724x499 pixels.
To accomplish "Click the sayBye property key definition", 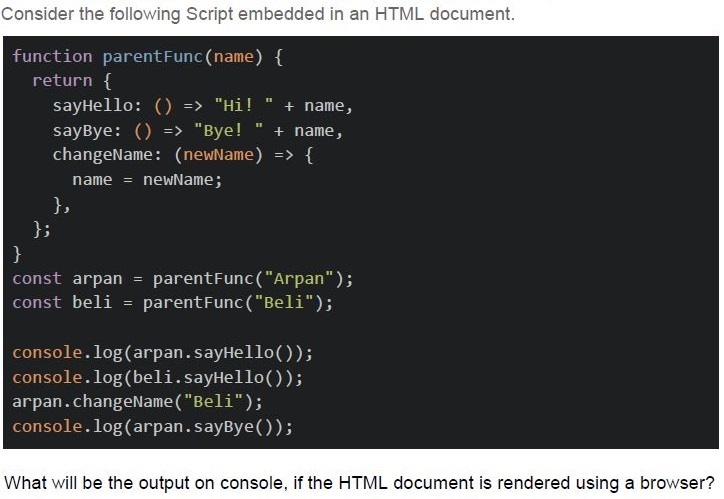I will click(87, 131).
